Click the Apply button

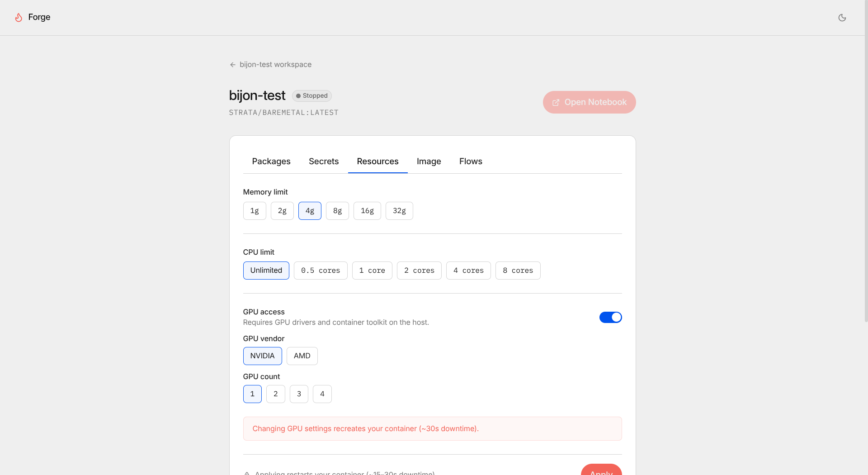point(601,470)
